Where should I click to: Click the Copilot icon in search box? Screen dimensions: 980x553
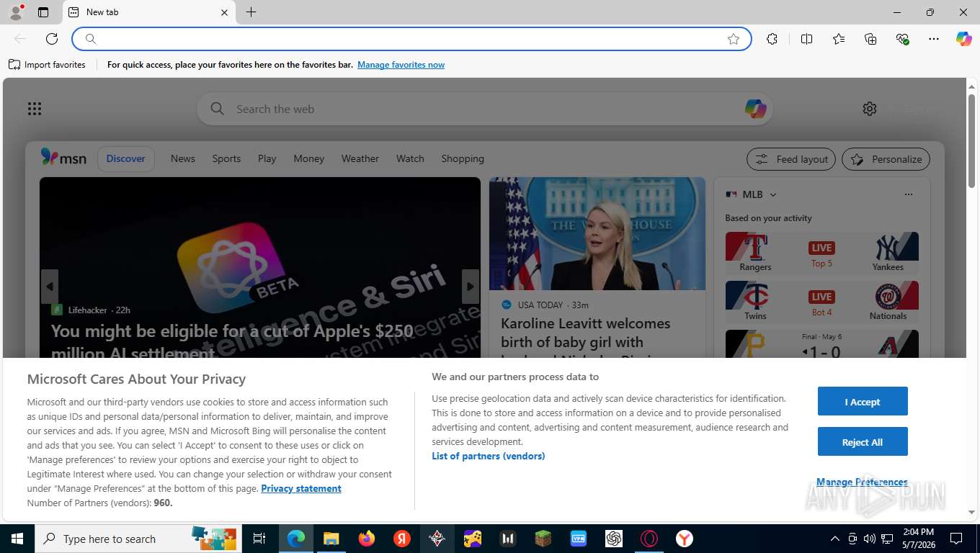coord(755,109)
